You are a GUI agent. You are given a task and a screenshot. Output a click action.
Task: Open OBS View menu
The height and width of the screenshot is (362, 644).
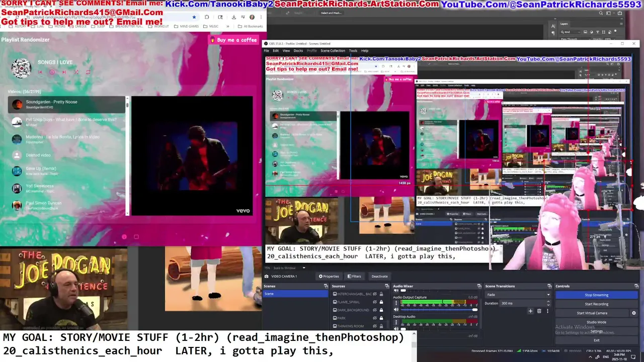(x=286, y=51)
